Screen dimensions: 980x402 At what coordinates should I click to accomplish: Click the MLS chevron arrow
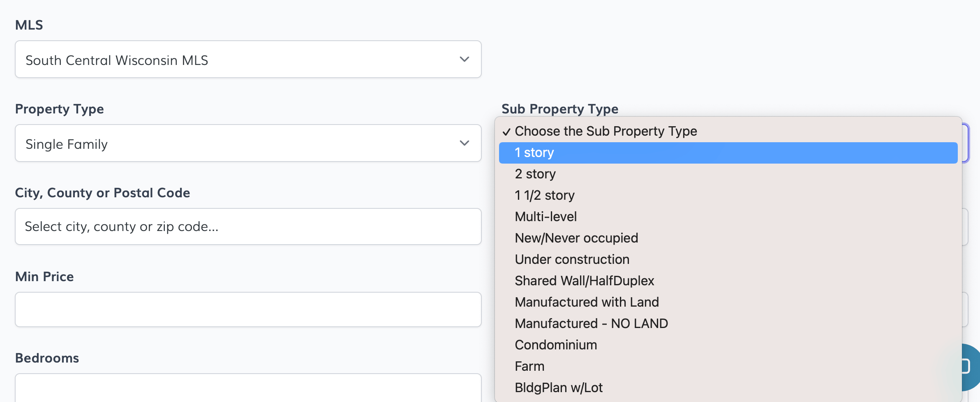point(465,60)
